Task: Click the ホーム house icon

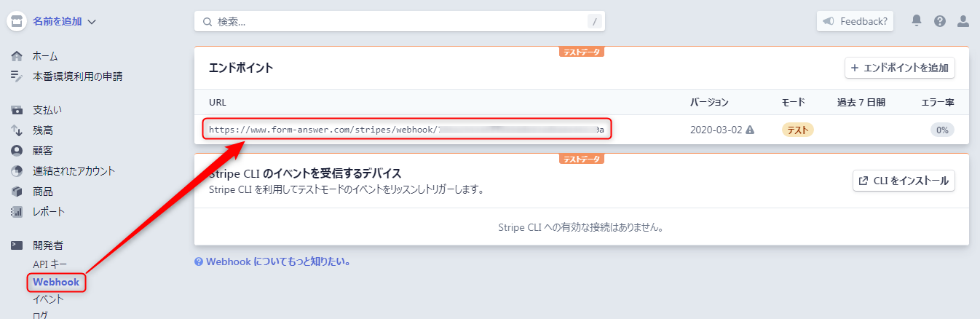Action: 17,56
